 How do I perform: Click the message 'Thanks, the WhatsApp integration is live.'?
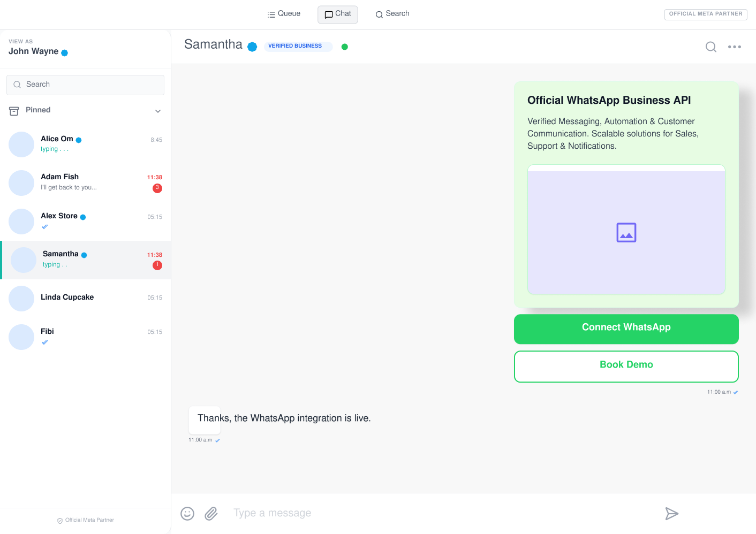[284, 418]
